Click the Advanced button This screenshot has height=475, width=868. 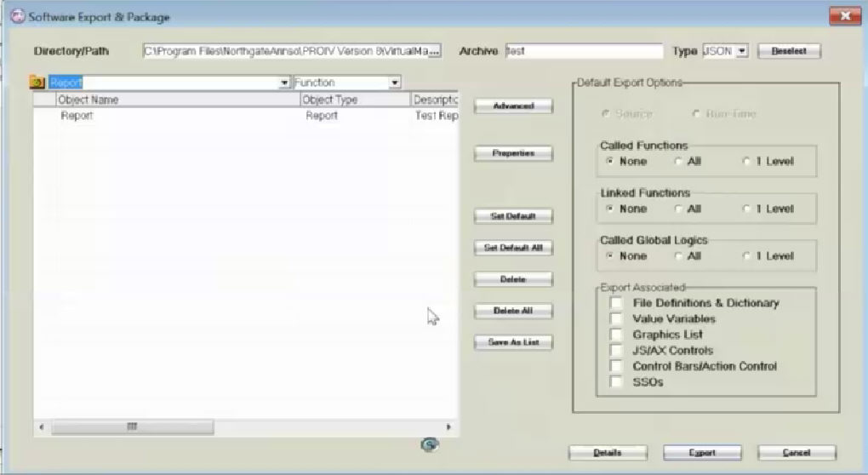(513, 106)
